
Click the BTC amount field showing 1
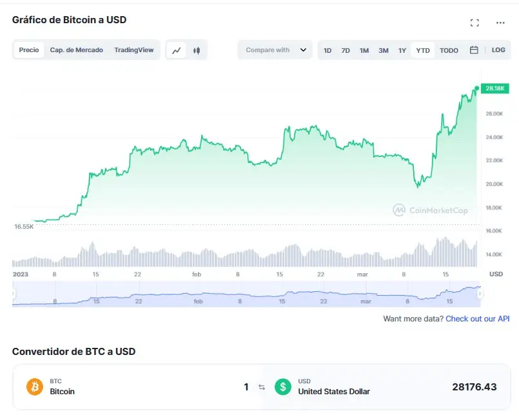click(246, 387)
